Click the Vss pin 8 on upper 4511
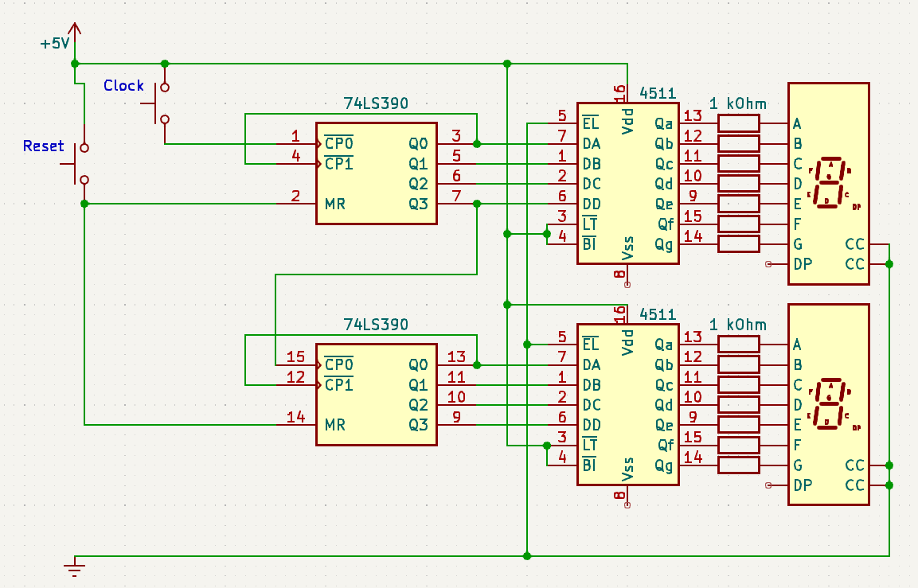The image size is (918, 588). 627,275
